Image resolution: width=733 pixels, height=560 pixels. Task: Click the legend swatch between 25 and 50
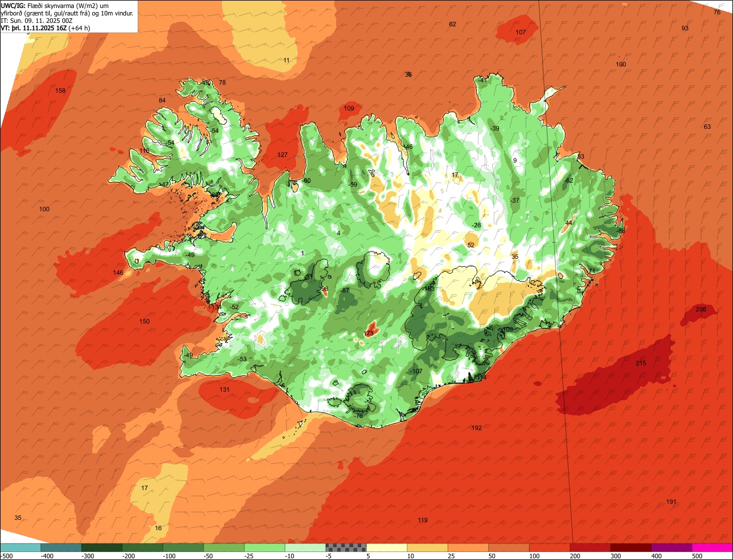pyautogui.click(x=468, y=547)
